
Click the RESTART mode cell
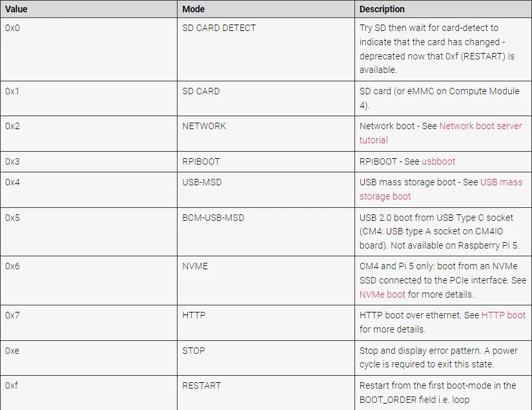coord(265,393)
